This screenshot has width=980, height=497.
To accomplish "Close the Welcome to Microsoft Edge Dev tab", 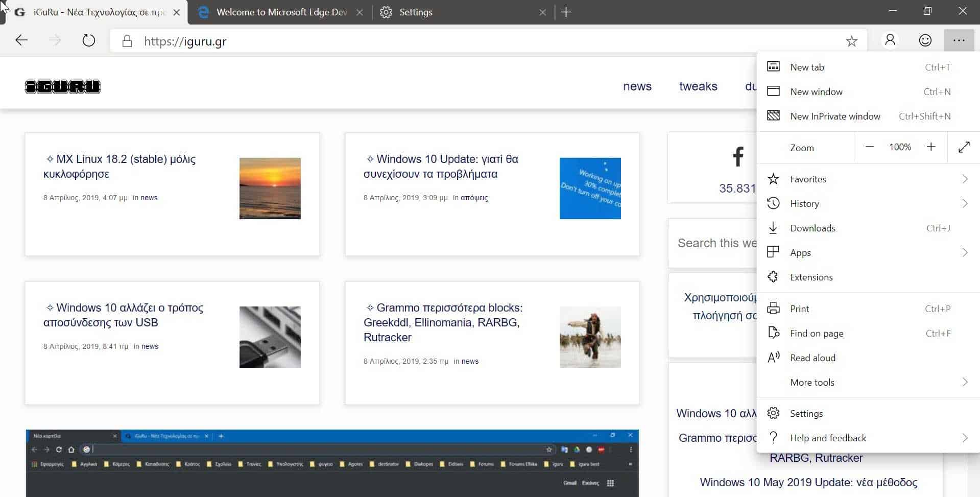I will click(360, 12).
